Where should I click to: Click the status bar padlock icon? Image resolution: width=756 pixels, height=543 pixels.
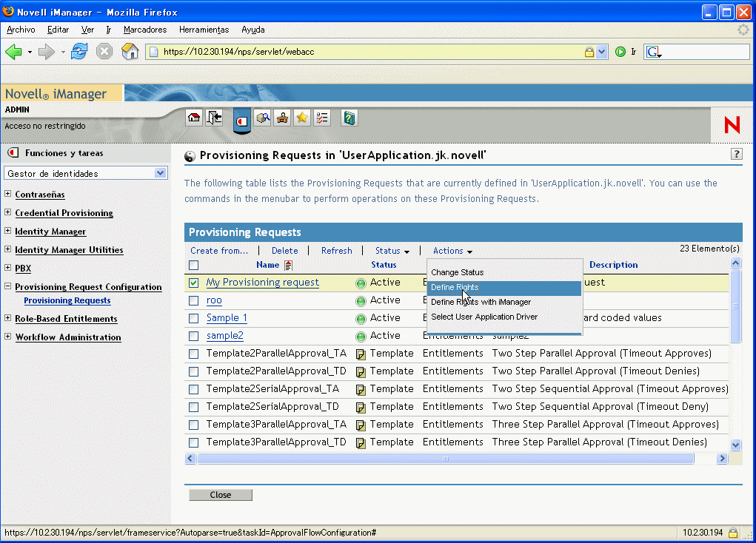click(733, 533)
